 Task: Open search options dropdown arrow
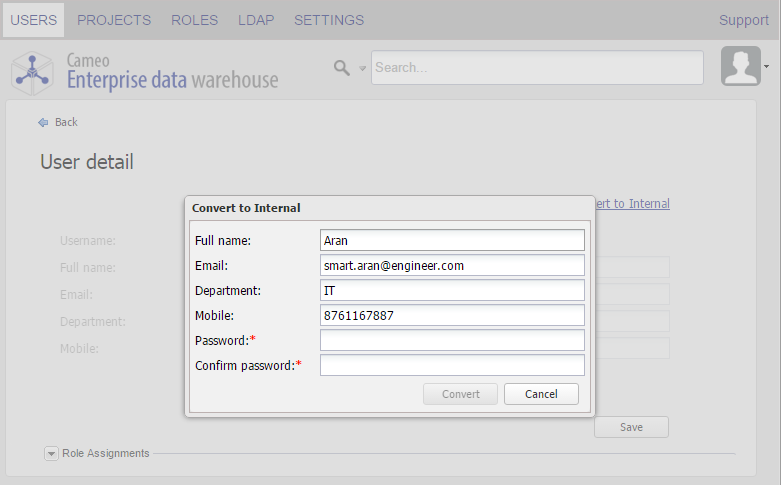(x=362, y=69)
